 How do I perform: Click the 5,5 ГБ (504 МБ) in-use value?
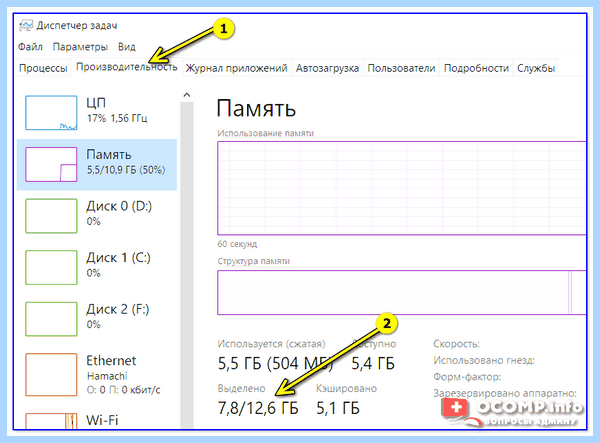coord(275,363)
